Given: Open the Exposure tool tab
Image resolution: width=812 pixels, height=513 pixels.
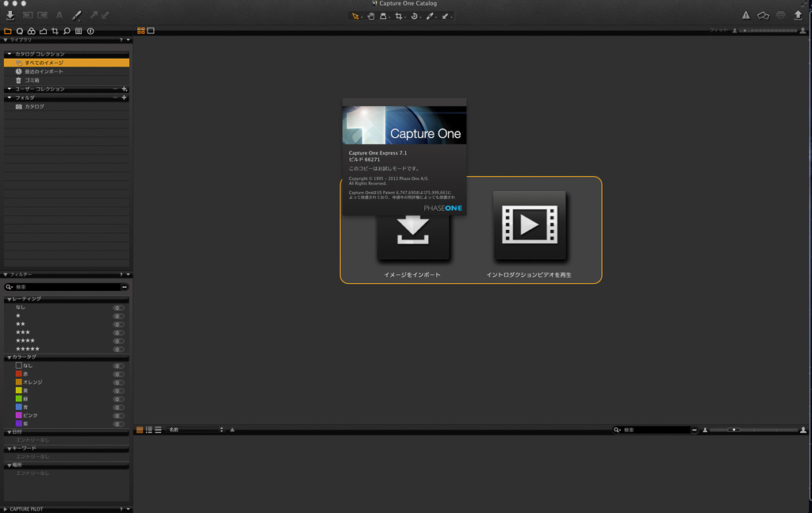Looking at the screenshot, I should point(44,31).
